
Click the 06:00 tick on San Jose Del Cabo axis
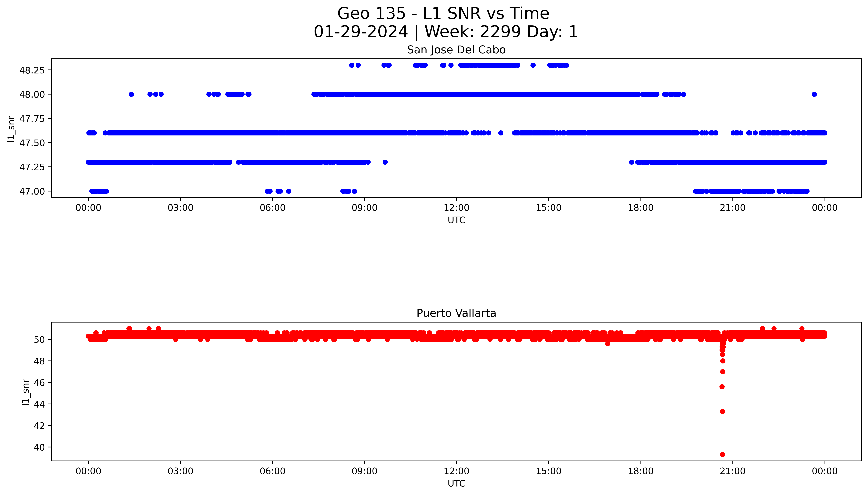point(272,208)
